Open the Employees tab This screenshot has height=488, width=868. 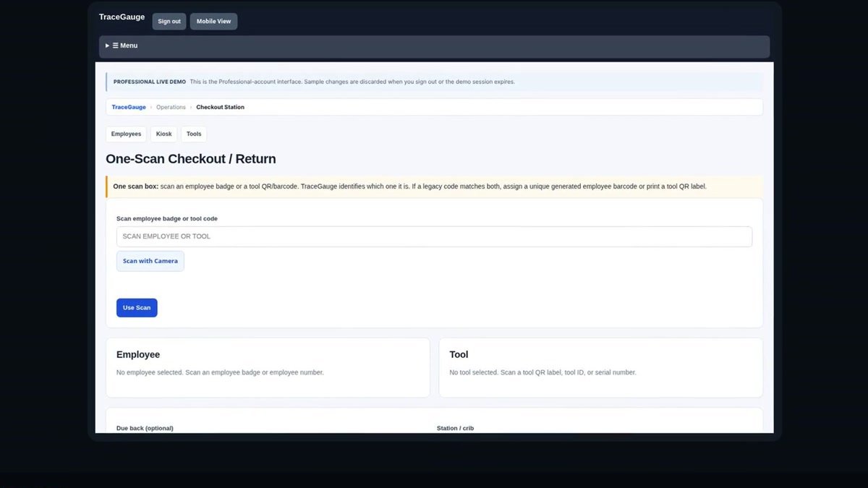point(126,134)
